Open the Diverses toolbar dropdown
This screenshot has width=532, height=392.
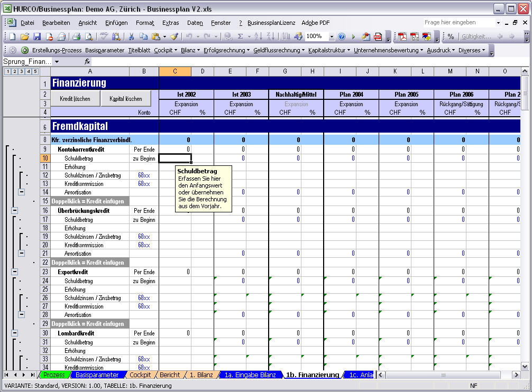point(472,50)
